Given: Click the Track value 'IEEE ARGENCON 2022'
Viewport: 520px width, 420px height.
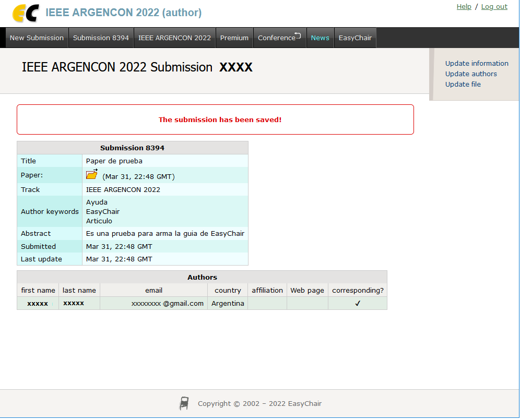Looking at the screenshot, I should pyautogui.click(x=123, y=189).
